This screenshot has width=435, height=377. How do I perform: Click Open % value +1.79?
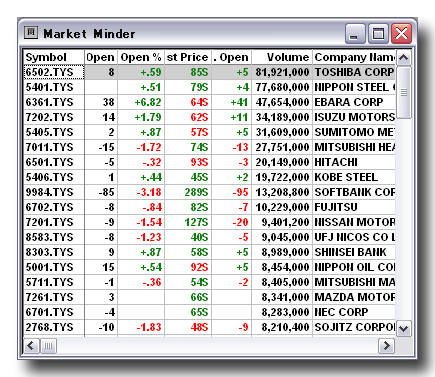148,117
